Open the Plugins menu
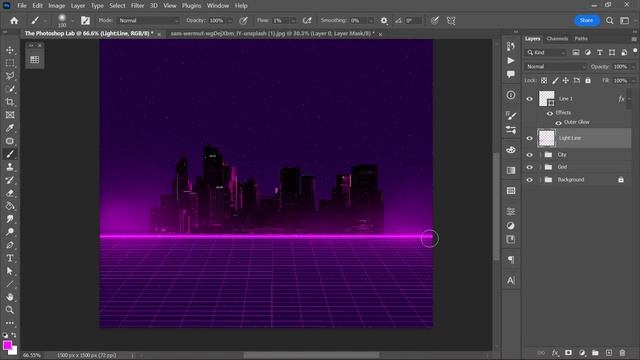The width and height of the screenshot is (640, 360). (191, 6)
